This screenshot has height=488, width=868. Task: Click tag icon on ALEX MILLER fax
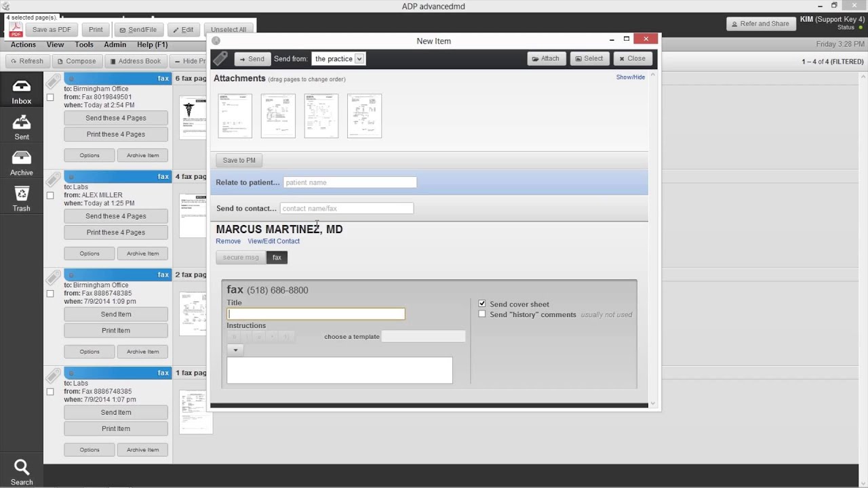[x=54, y=180]
